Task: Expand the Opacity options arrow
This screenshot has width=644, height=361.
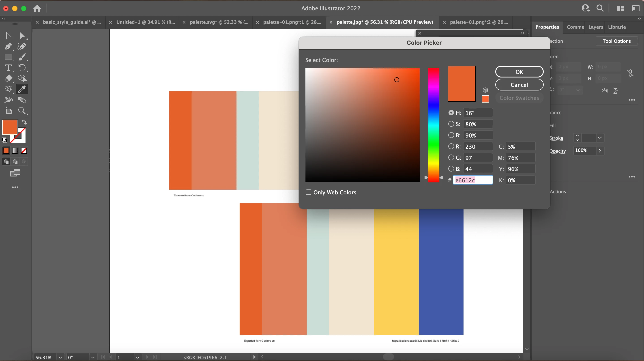Action: pyautogui.click(x=600, y=151)
